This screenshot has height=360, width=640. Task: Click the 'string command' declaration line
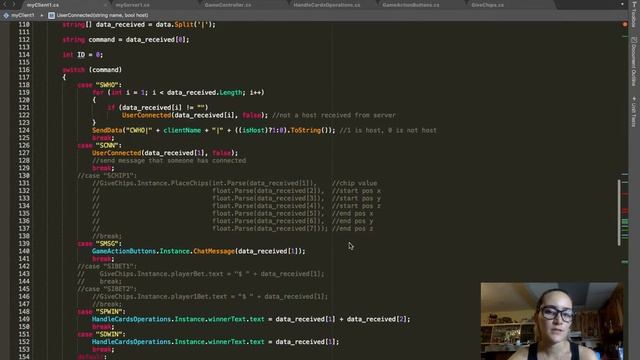click(125, 40)
